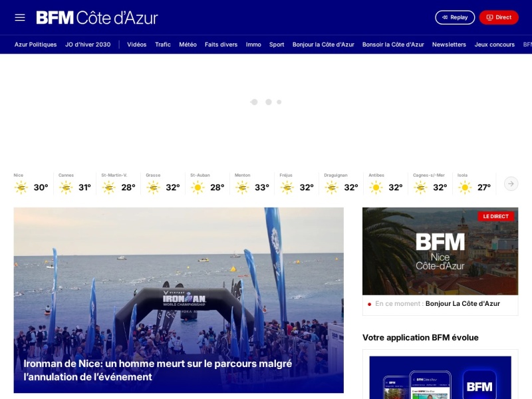Viewport: 532px width, 399px height.
Task: Open Météo navigation link
Action: (188, 45)
